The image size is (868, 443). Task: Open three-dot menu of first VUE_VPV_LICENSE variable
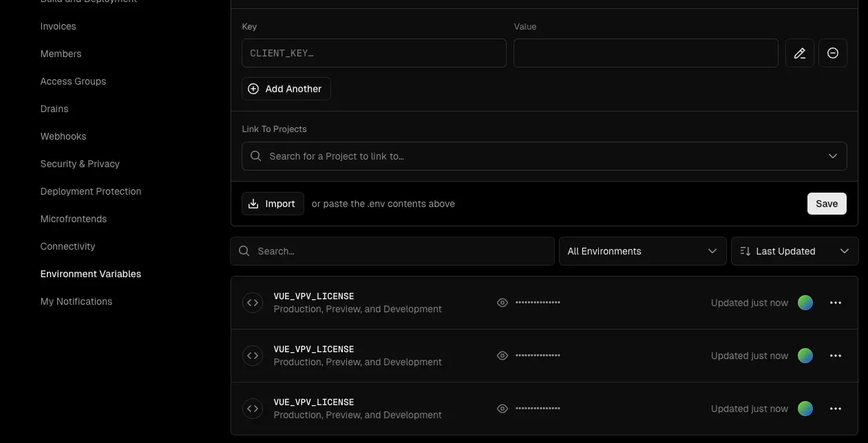835,303
